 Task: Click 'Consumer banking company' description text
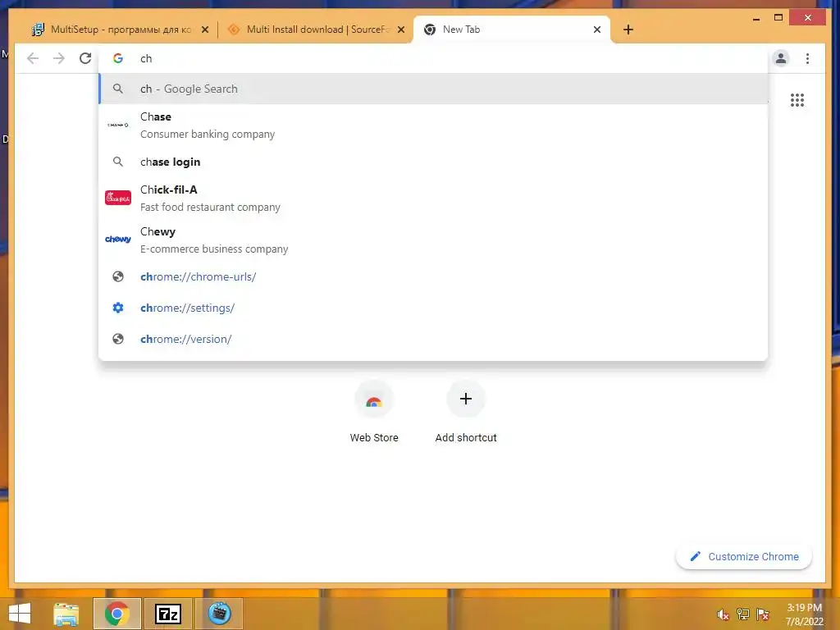[208, 134]
